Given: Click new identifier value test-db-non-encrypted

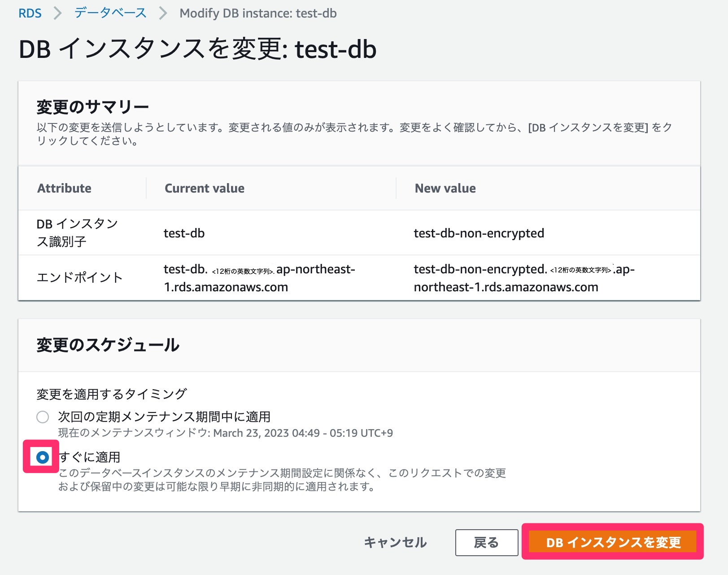Looking at the screenshot, I should 479,233.
